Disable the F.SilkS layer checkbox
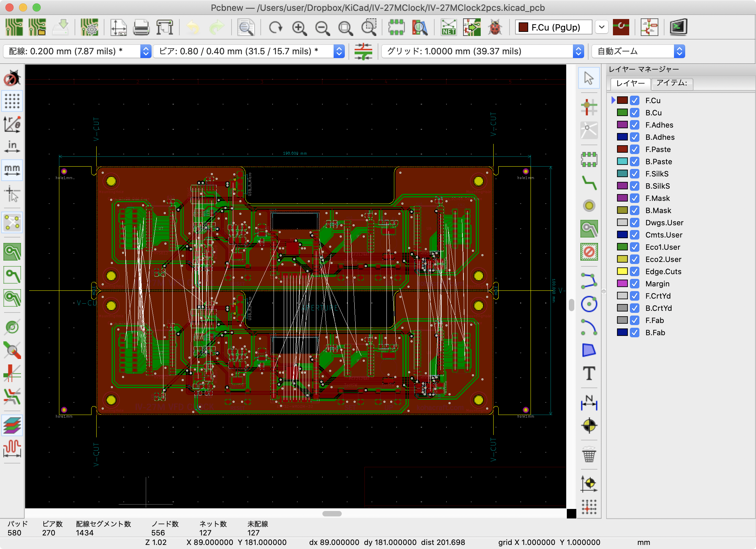756x549 pixels. click(x=635, y=174)
